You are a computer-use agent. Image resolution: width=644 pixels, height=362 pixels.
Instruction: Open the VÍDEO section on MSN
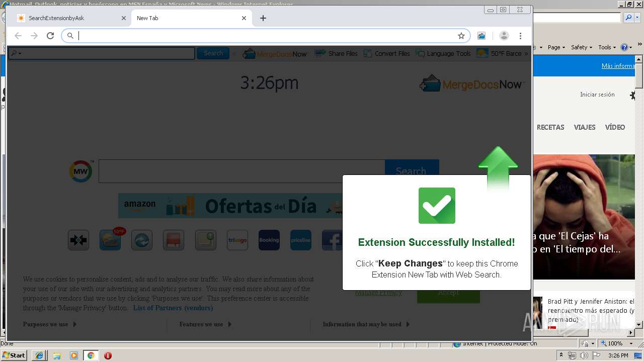(x=615, y=127)
